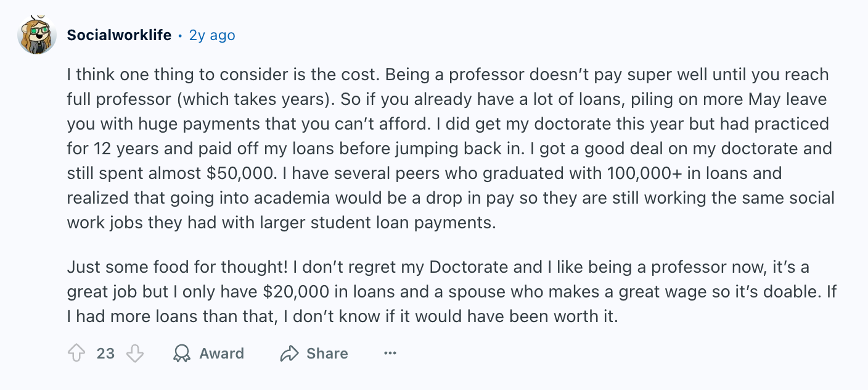
Task: Click the 'Just some food for thought' paragraph
Action: pos(450,292)
